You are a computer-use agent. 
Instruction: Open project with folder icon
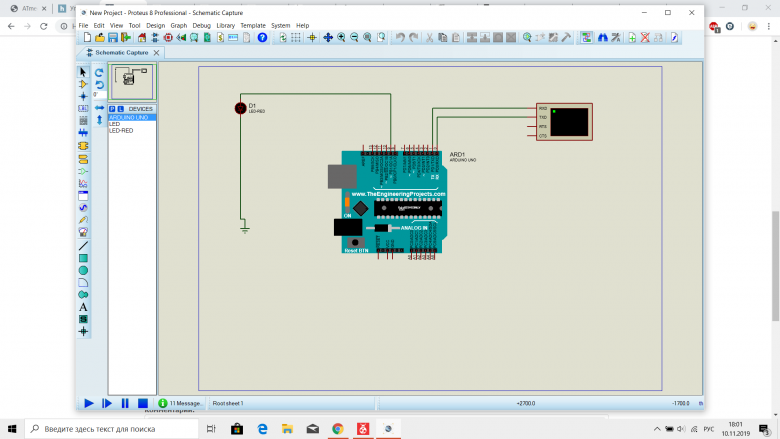[x=100, y=38]
